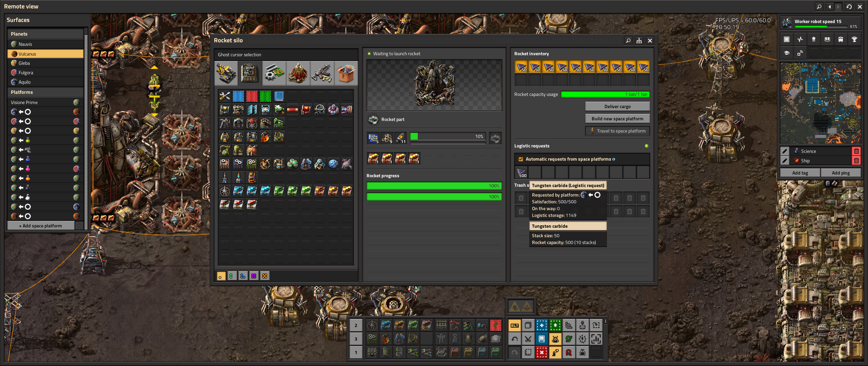Open production statistics from the top-right toolbar
This screenshot has width=868, height=366.
click(x=800, y=39)
